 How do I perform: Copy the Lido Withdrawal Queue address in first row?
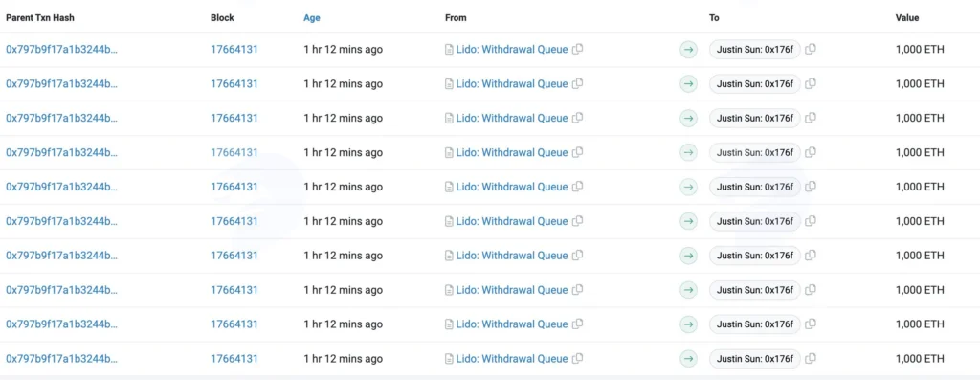coord(577,50)
